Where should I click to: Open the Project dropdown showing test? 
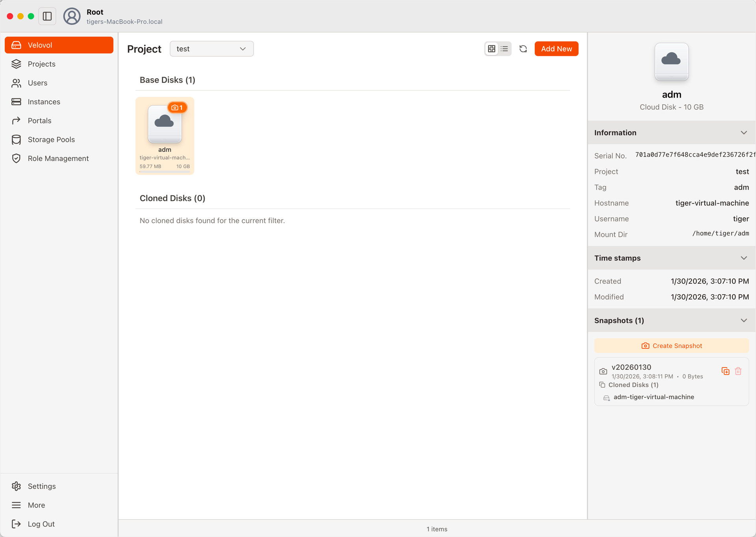click(211, 49)
